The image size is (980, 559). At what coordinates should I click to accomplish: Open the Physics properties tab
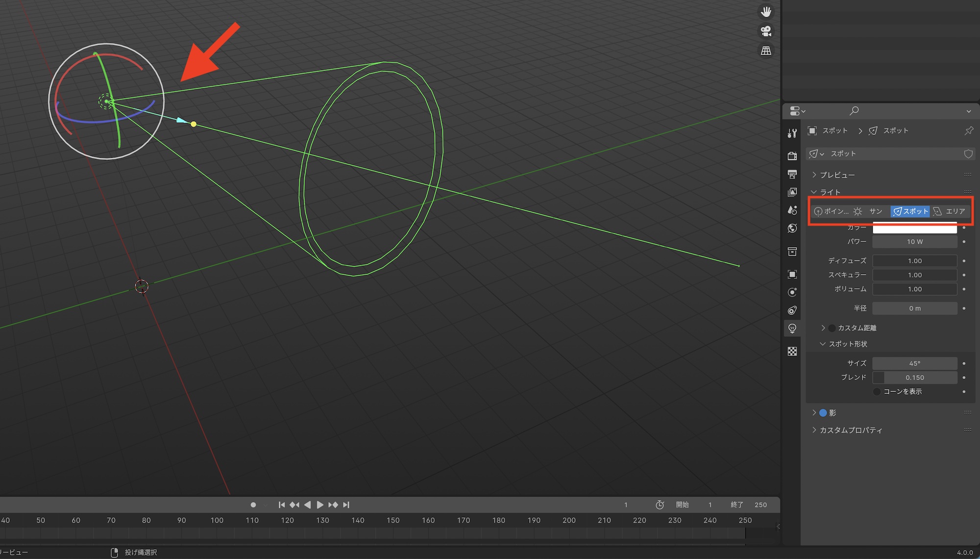tap(792, 292)
